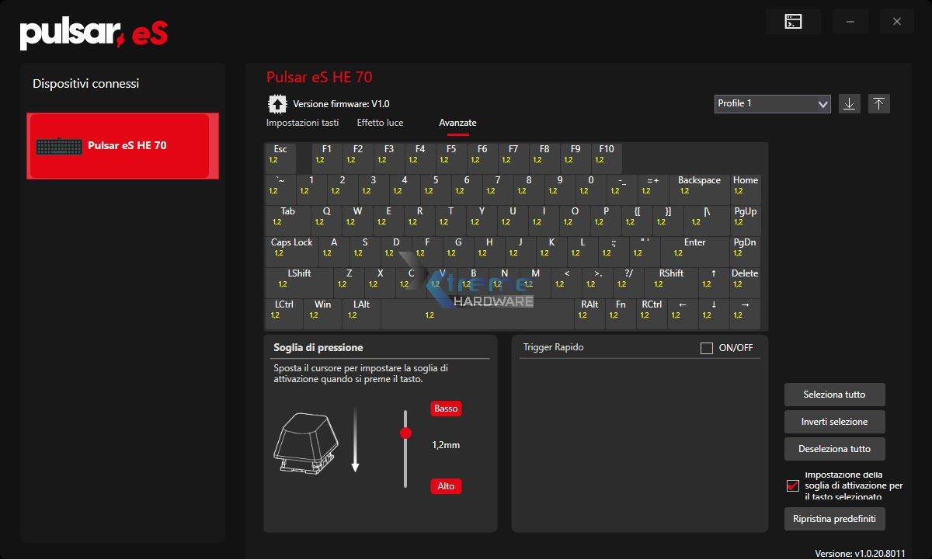The width and height of the screenshot is (932, 560).
Task: Open the console window icon in the title bar
Action: pos(793,21)
